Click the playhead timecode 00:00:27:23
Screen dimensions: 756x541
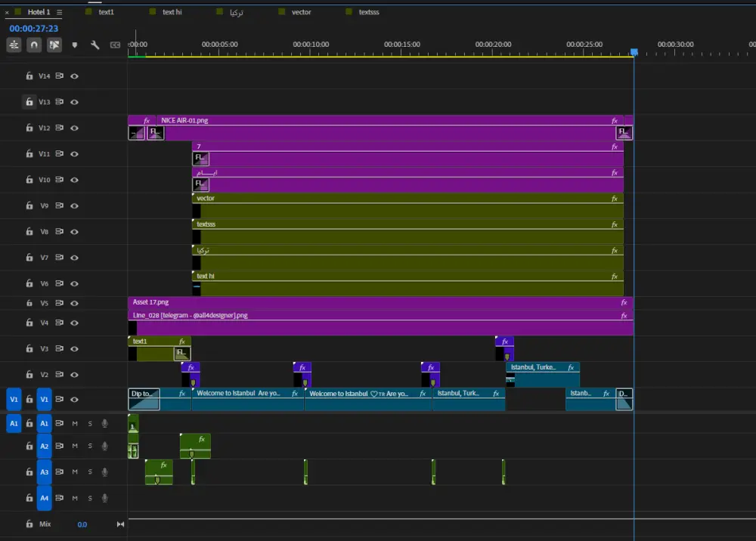coord(34,29)
